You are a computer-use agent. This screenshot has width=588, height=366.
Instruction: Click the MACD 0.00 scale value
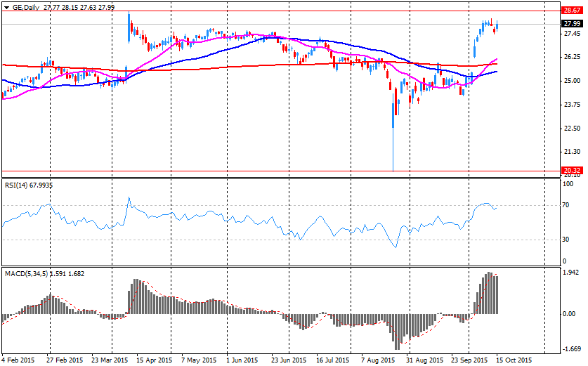[570, 314]
